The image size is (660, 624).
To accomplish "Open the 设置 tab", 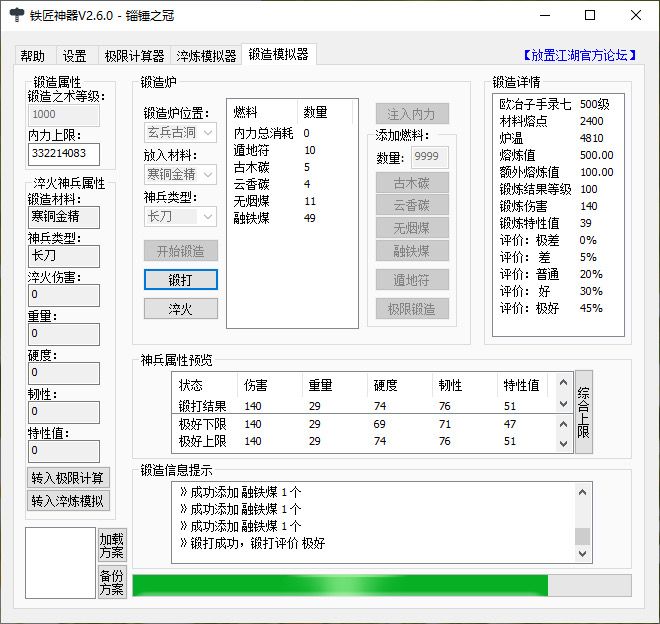I will coord(75,56).
